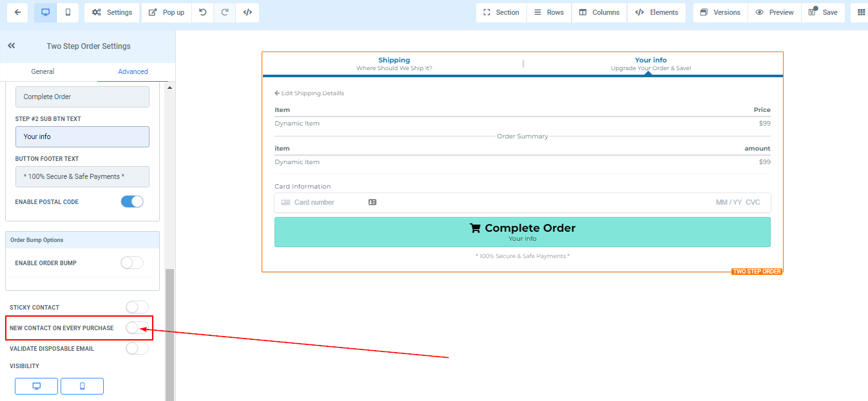This screenshot has width=868, height=401.
Task: Open the apps grid icon
Action: click(861, 12)
